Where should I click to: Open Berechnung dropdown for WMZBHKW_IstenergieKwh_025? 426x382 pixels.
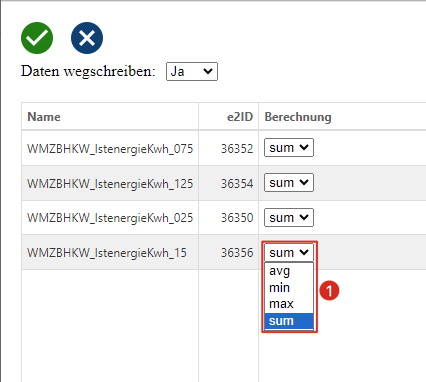[289, 217]
